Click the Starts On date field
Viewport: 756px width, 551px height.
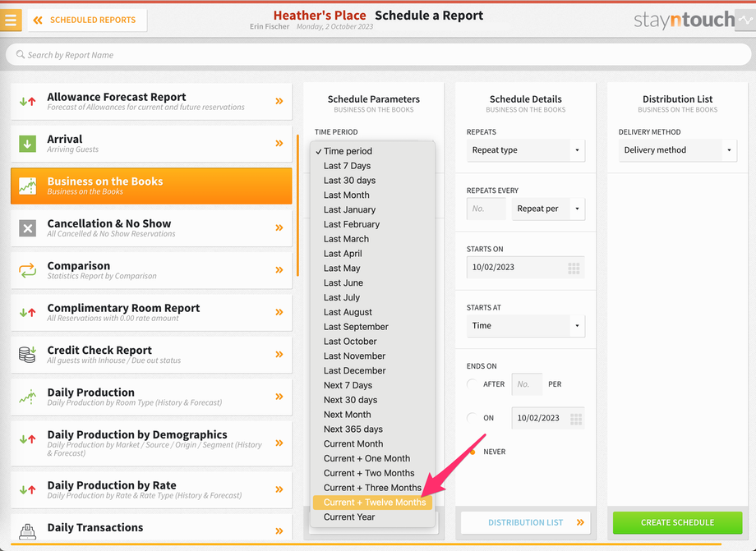point(526,268)
